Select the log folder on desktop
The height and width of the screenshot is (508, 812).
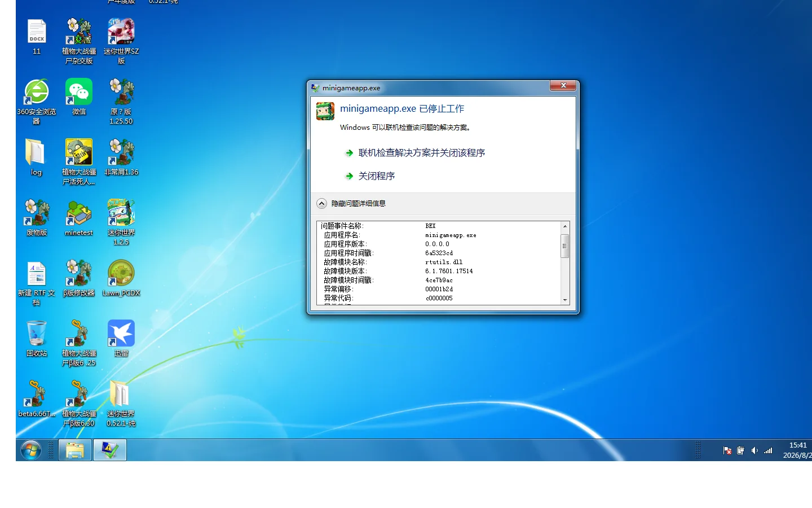tap(36, 157)
